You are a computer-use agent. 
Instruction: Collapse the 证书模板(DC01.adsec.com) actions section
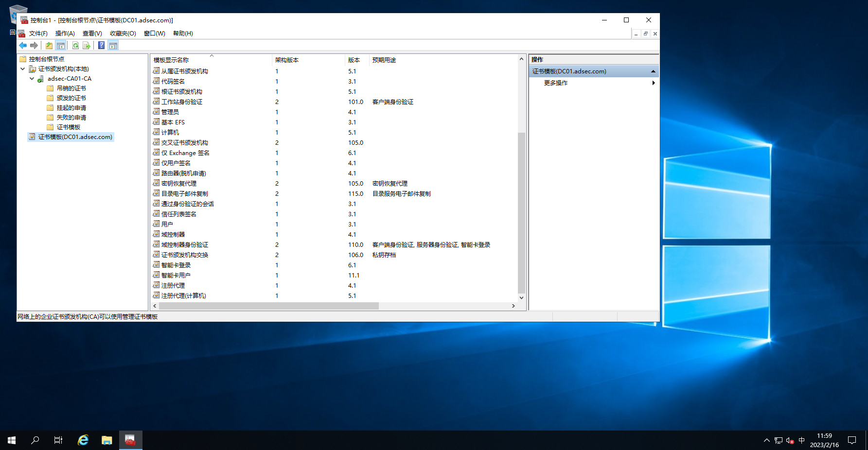click(x=653, y=71)
